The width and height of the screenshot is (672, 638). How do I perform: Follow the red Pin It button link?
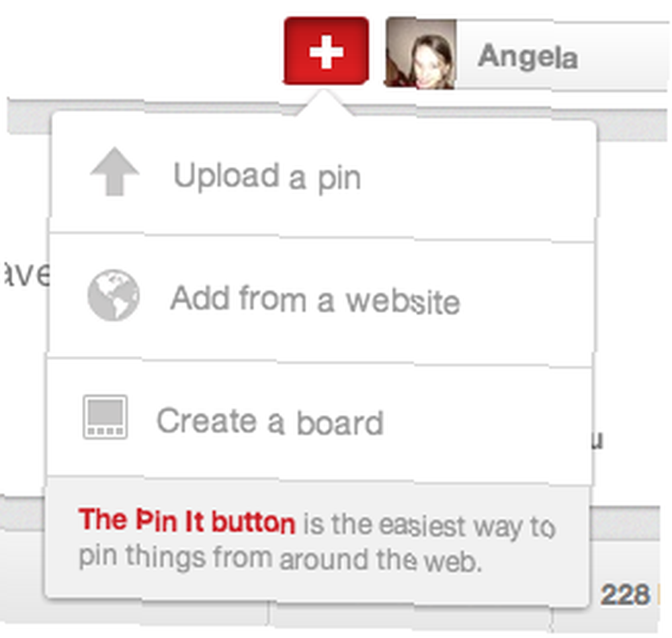pyautogui.click(x=187, y=520)
